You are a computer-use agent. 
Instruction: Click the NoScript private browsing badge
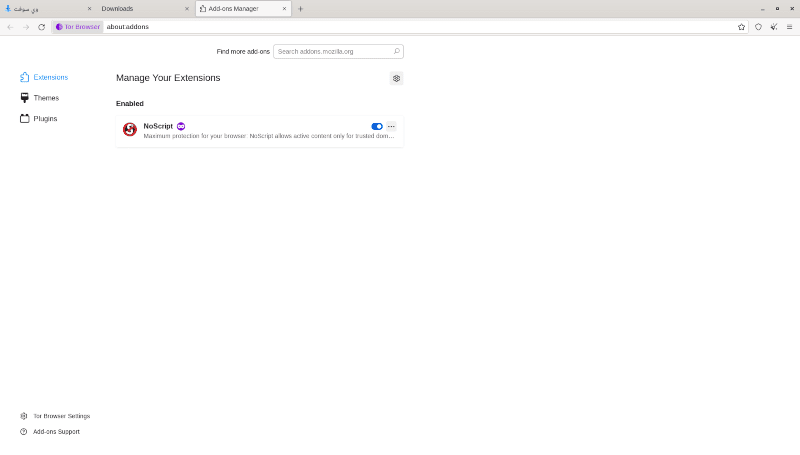(x=181, y=126)
